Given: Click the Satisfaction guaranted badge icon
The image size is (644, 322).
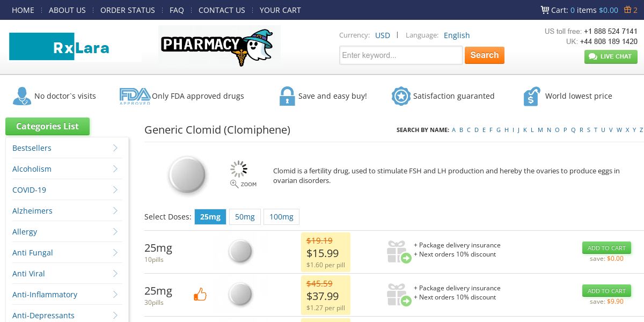Looking at the screenshot, I should 400,96.
